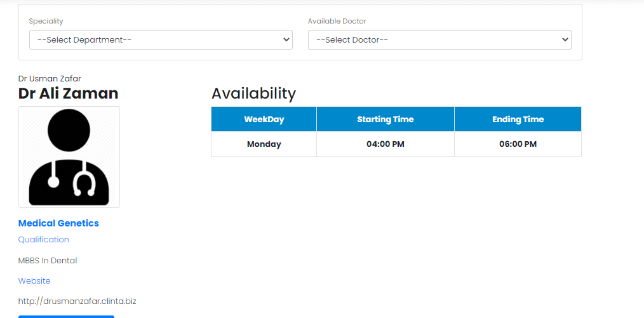Image resolution: width=644 pixels, height=318 pixels.
Task: Click the Starting Time column header
Action: pos(386,120)
